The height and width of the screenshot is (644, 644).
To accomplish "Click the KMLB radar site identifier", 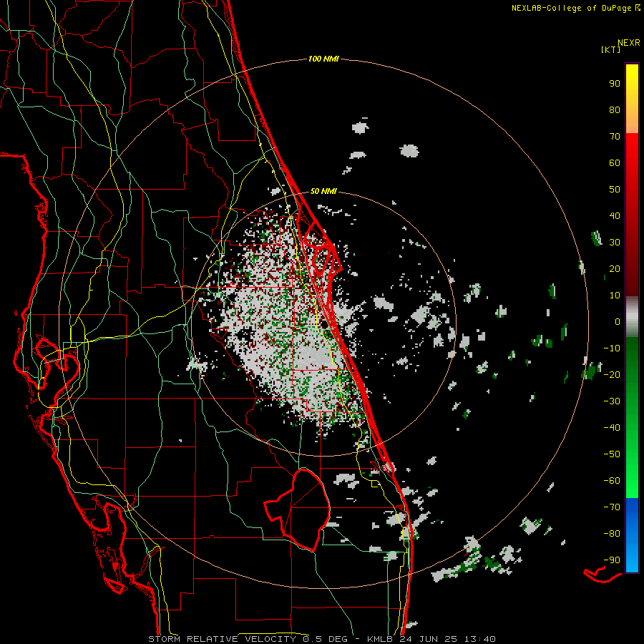I will pyautogui.click(x=380, y=639).
